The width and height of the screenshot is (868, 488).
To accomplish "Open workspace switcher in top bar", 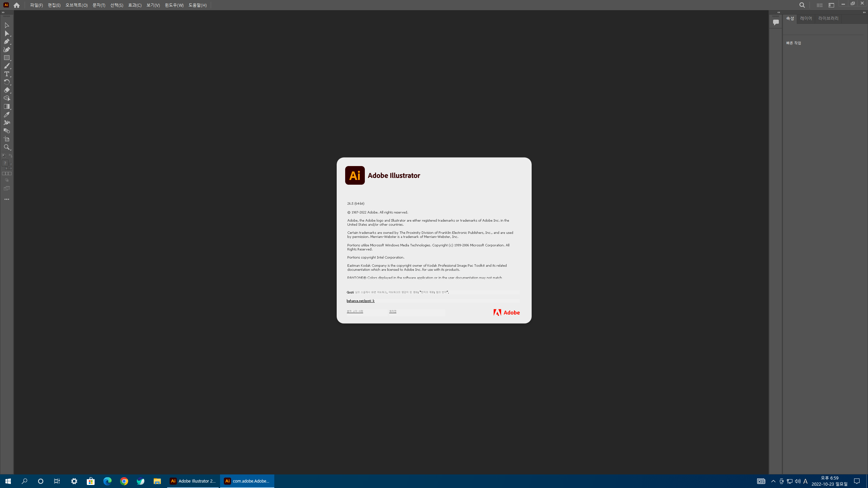I will [831, 5].
